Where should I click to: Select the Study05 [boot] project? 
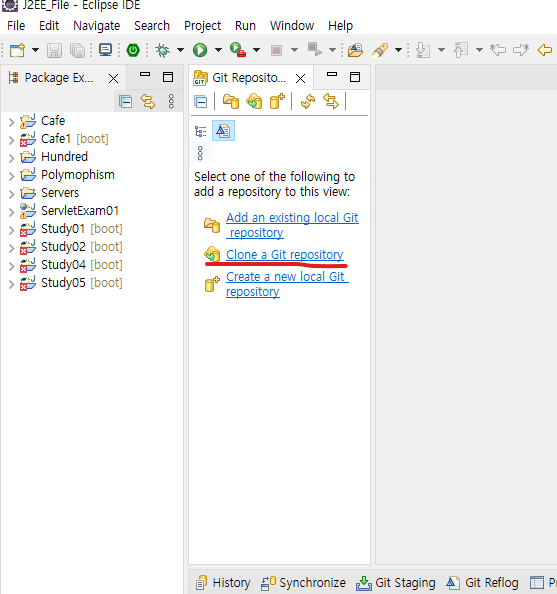pos(71,283)
